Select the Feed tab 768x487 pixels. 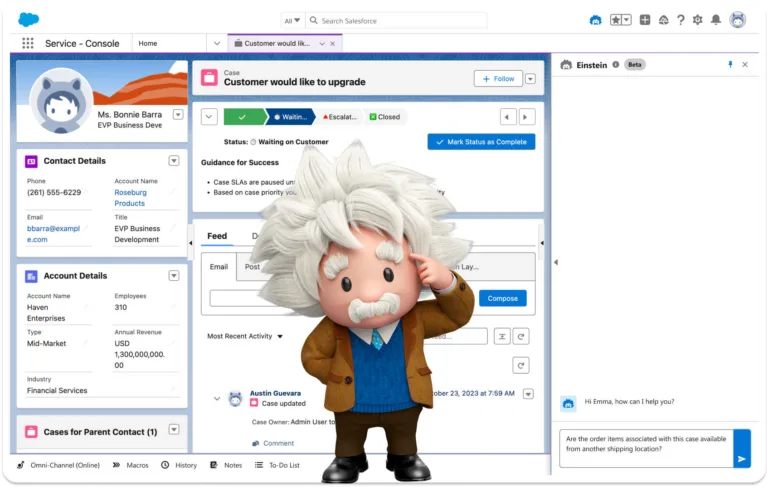click(217, 236)
